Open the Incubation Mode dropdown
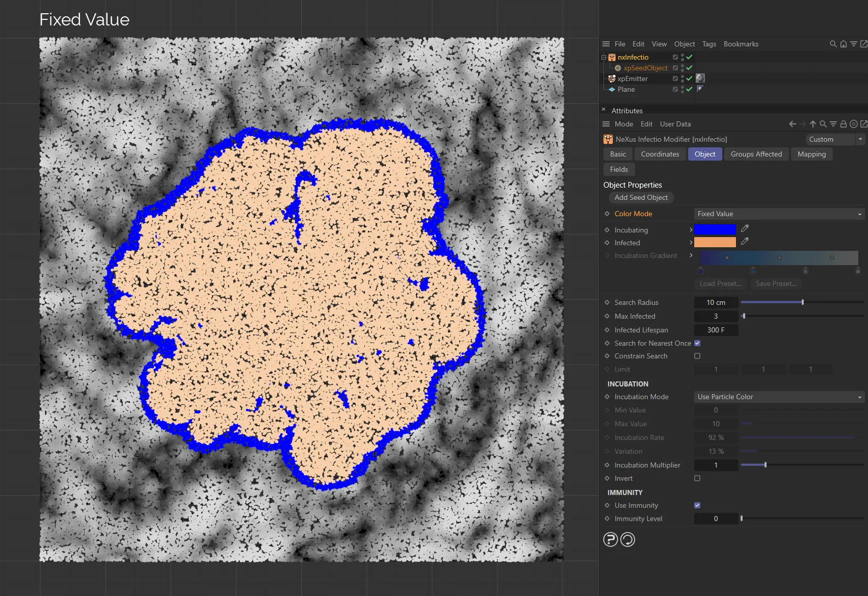The height and width of the screenshot is (596, 868). [x=778, y=397]
